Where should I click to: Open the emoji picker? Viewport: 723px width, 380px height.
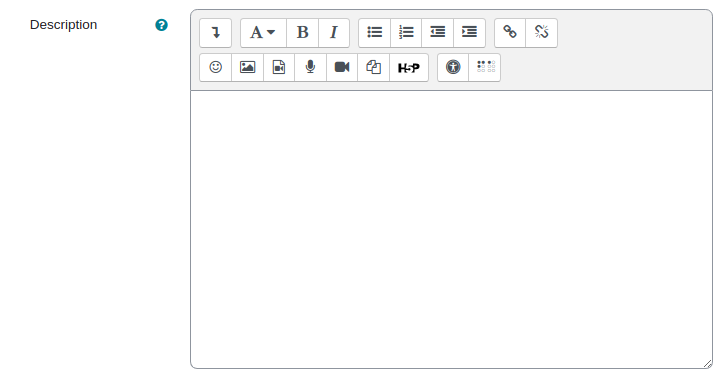pos(215,67)
